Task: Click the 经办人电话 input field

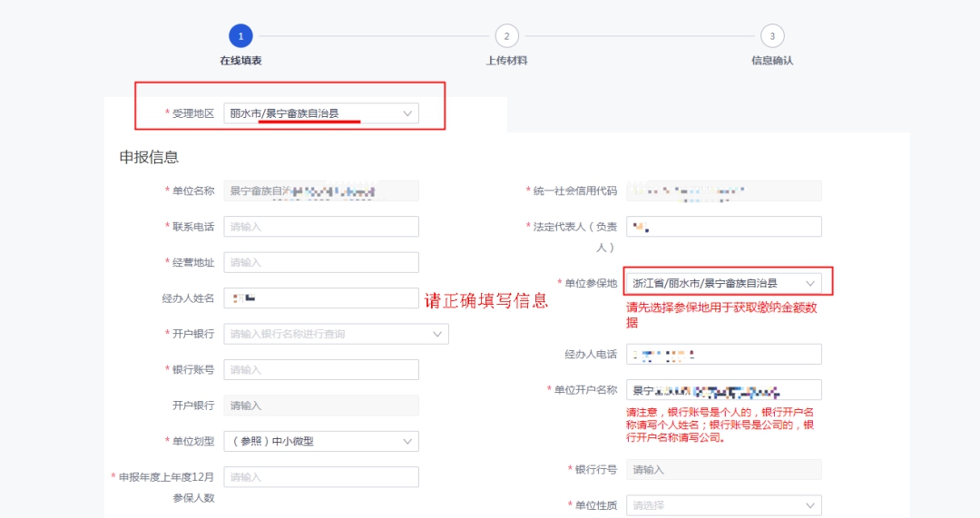Action: (723, 355)
